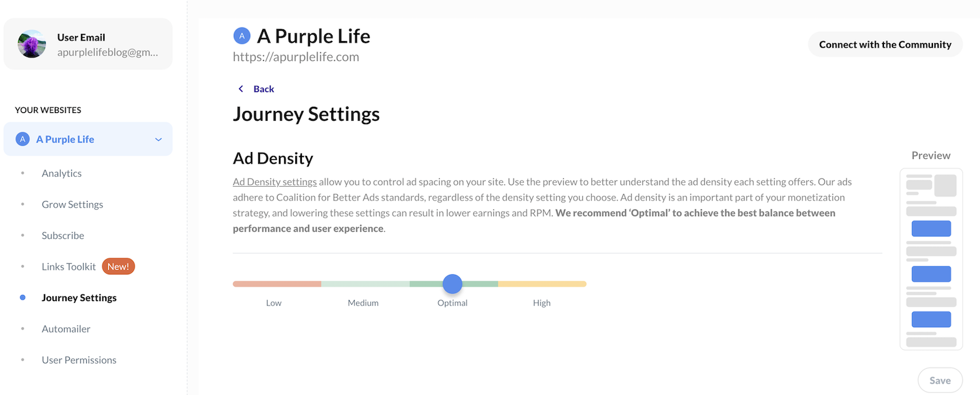Click the Save button
This screenshot has height=395, width=980.
click(940, 380)
